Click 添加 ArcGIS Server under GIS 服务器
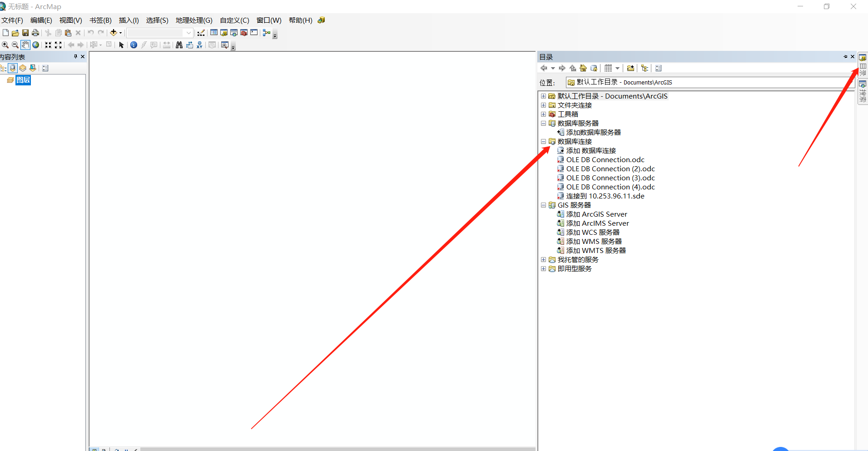 coord(596,214)
